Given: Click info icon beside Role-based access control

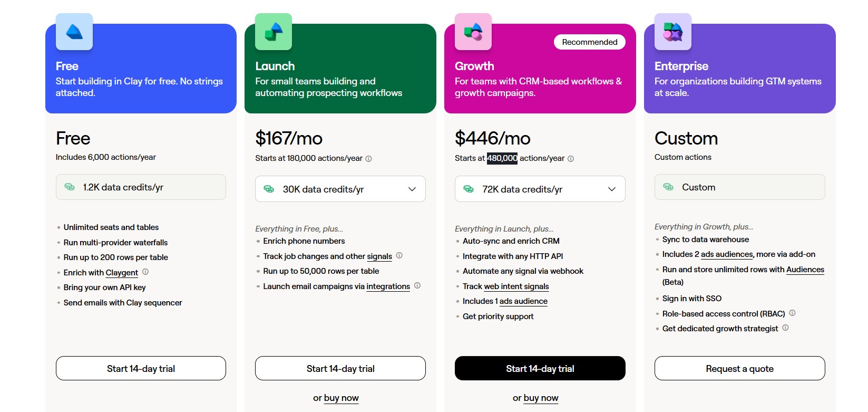Looking at the screenshot, I should click(792, 313).
